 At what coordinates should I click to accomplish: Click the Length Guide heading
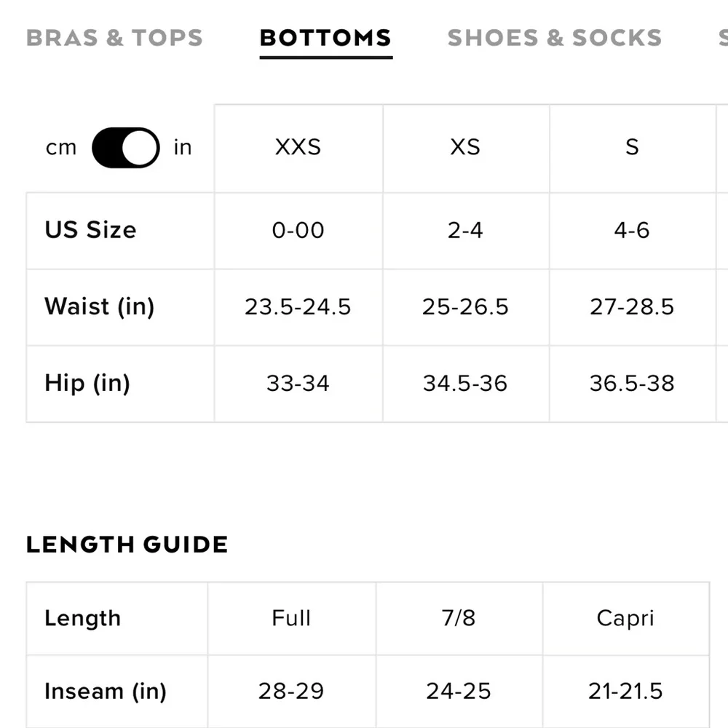tap(127, 545)
